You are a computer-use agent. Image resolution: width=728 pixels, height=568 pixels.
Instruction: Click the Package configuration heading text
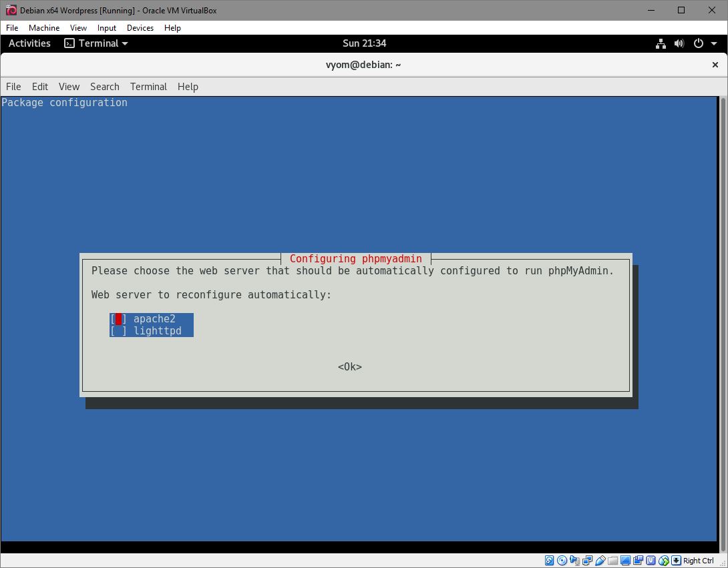point(64,103)
